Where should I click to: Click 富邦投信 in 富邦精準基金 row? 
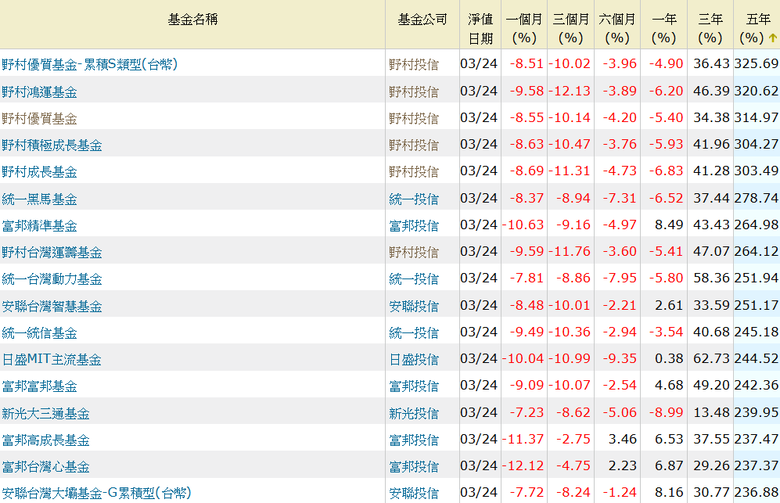point(413,225)
